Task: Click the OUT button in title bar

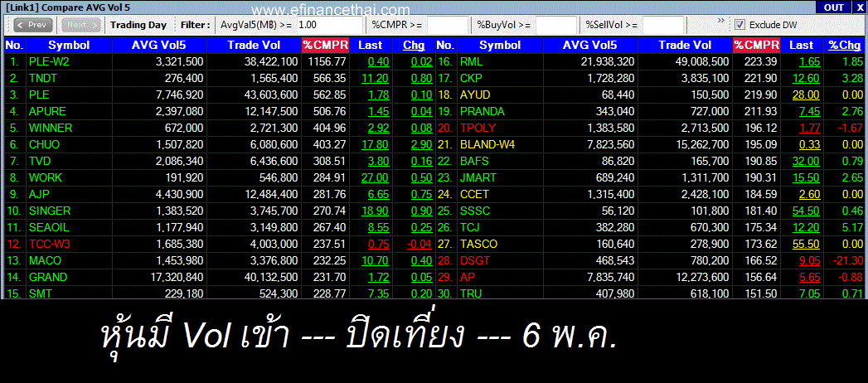Action: coord(834,7)
